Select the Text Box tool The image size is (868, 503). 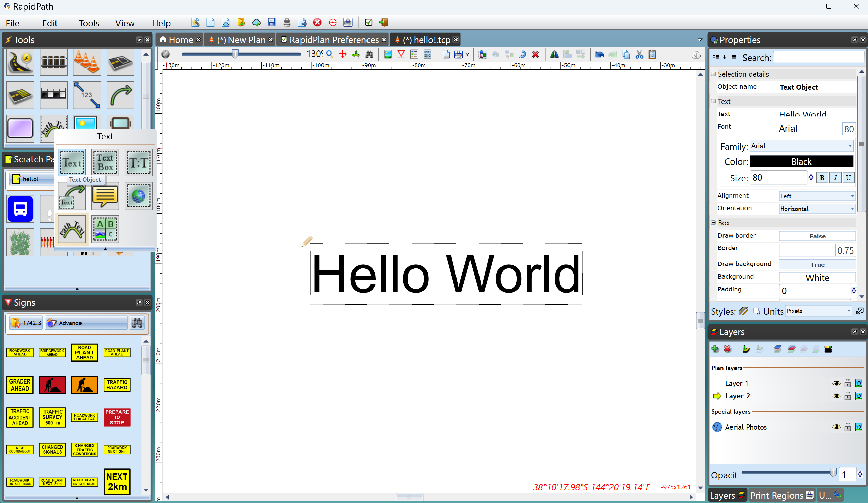pos(105,162)
